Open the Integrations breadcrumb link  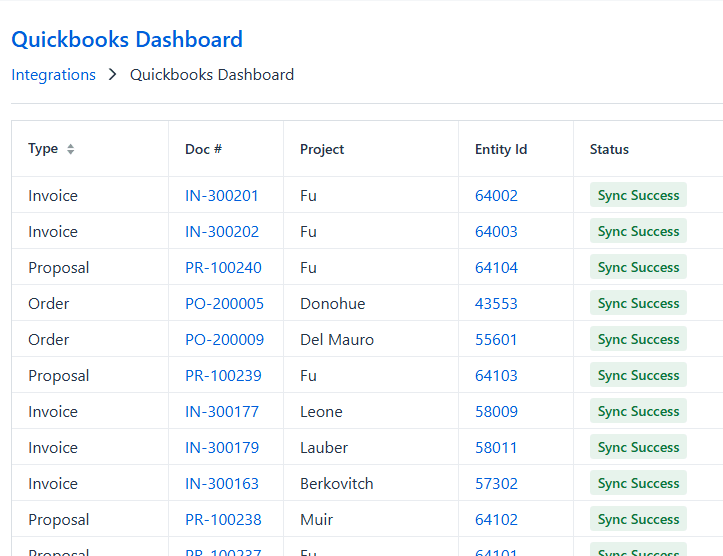[x=53, y=75]
